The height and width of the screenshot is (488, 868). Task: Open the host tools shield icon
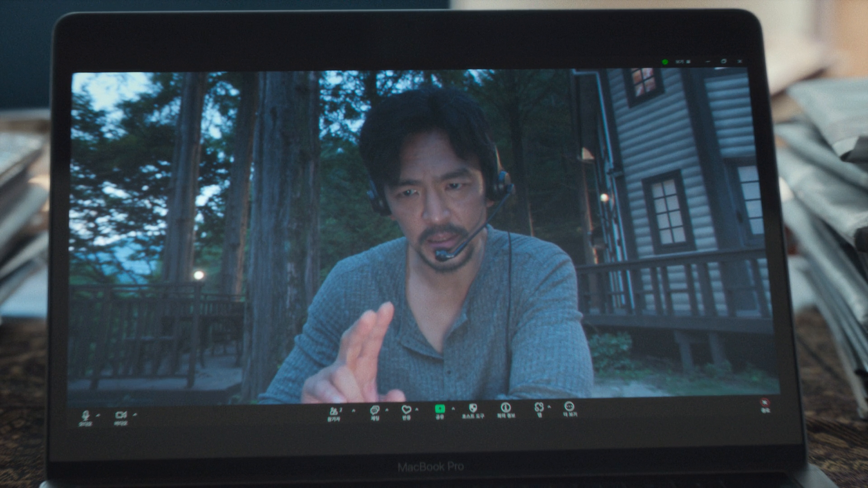[473, 408]
